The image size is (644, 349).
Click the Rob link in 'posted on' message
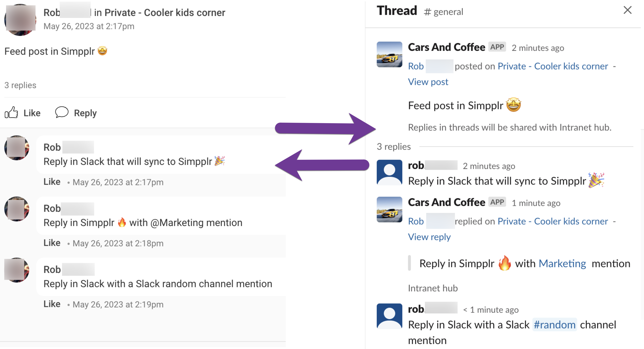[x=416, y=66]
